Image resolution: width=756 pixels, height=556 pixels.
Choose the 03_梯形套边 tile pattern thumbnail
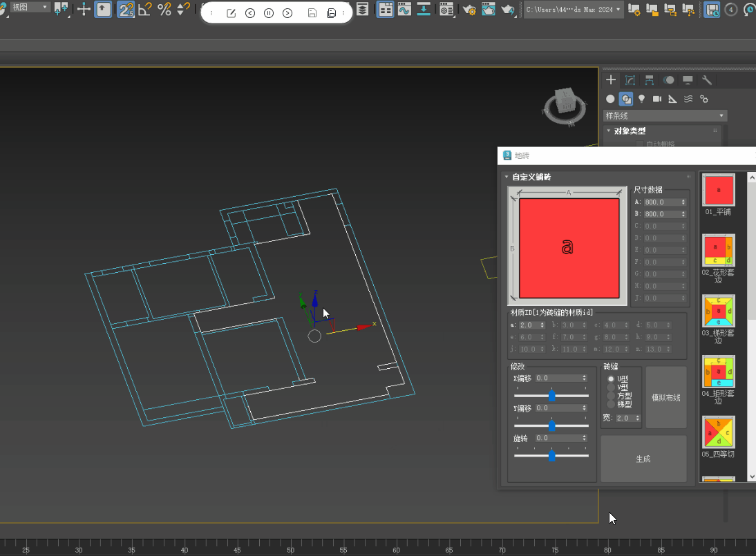coord(719,311)
